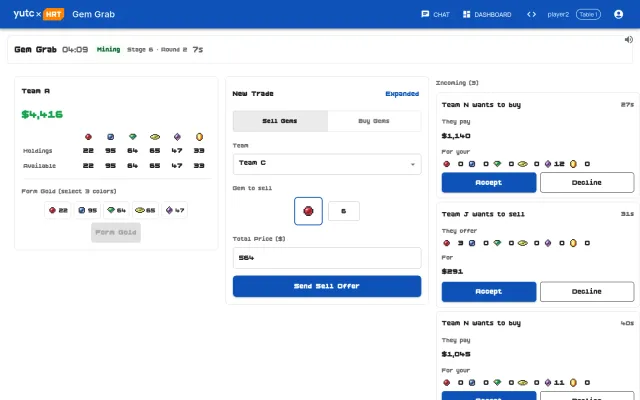Click the yellow gem in $1,045 offer
640x400 pixels.
tap(522, 382)
